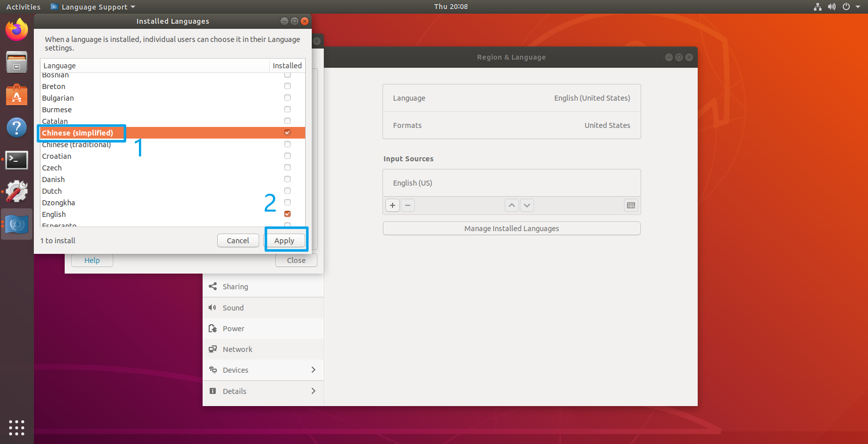Show Applications grid icon

click(x=17, y=427)
